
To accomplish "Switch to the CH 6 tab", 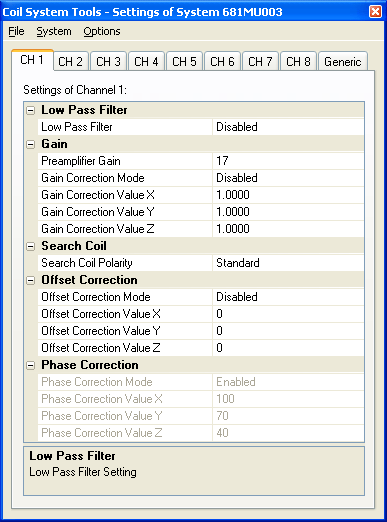I will (222, 62).
